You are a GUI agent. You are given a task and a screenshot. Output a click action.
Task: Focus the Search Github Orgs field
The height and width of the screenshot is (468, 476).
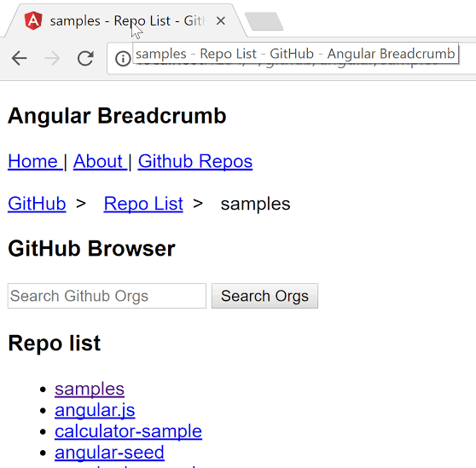coord(107,296)
